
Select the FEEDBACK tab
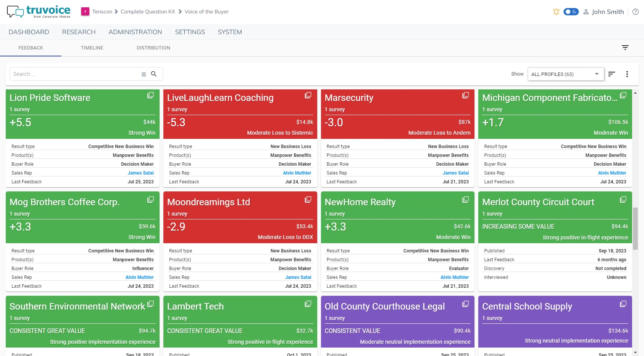tap(31, 48)
